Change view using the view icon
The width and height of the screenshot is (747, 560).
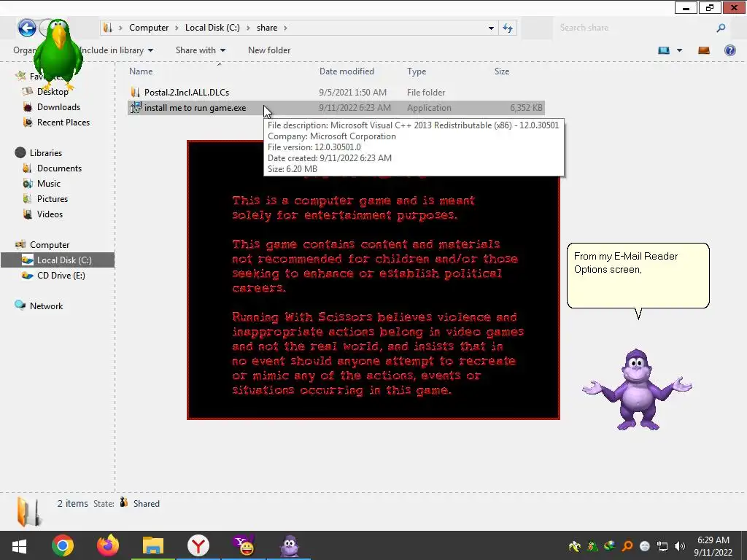click(x=664, y=50)
